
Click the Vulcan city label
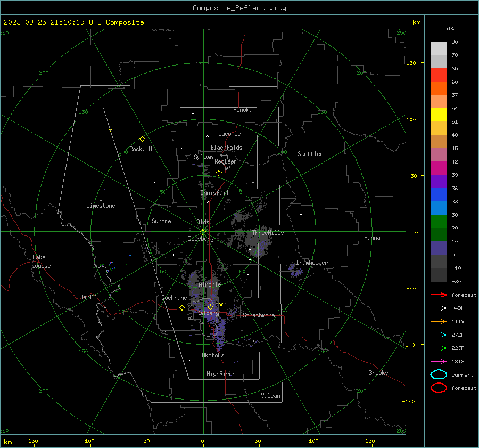[x=270, y=396]
